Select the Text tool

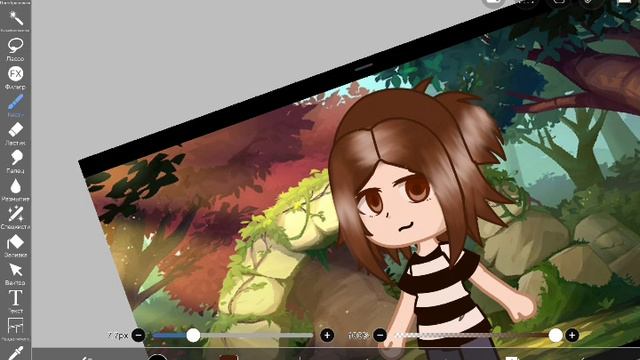[x=16, y=298]
